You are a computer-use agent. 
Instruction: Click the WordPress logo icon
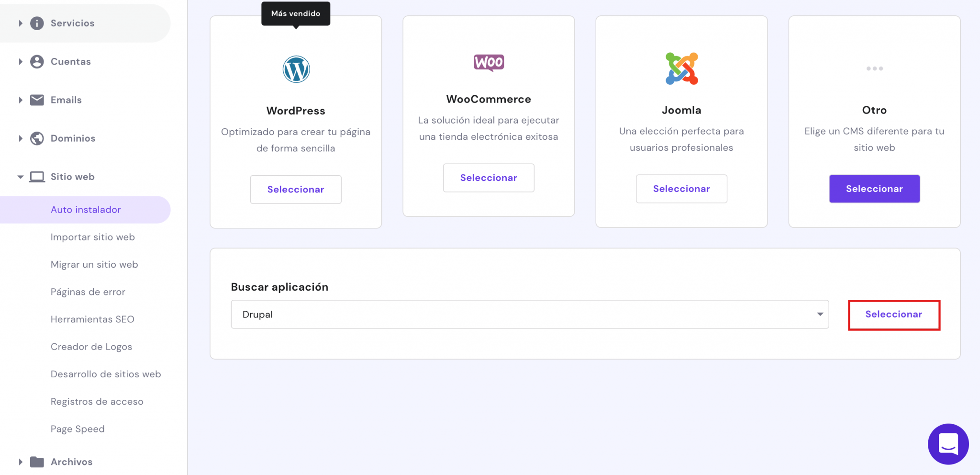tap(296, 69)
